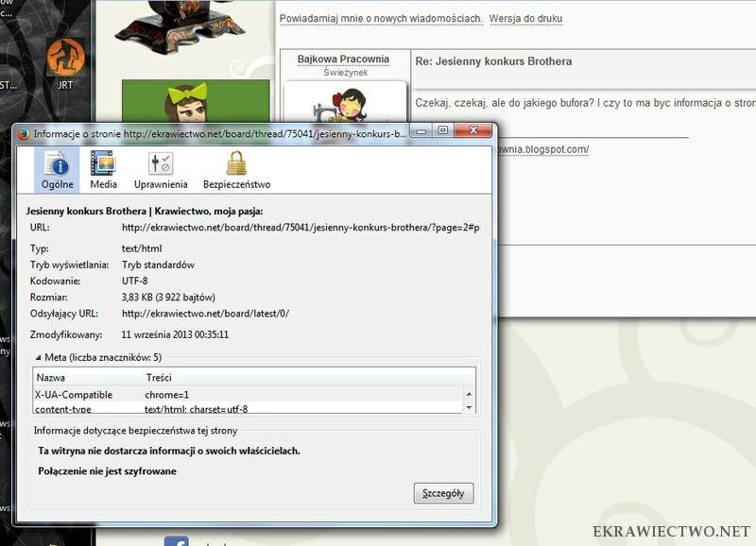Click the Facebook icon at page bottom
Image resolution: width=756 pixels, height=546 pixels.
click(176, 541)
